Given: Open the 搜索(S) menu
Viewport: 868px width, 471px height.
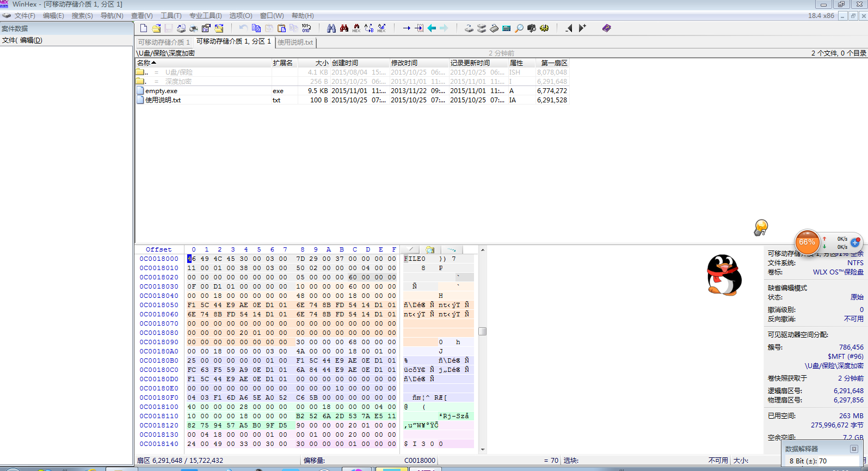Looking at the screenshot, I should (82, 16).
